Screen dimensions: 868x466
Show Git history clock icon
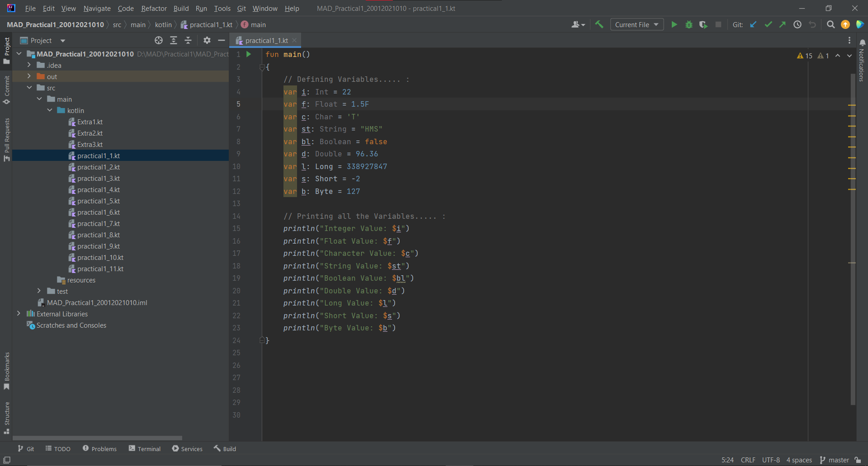(x=797, y=25)
